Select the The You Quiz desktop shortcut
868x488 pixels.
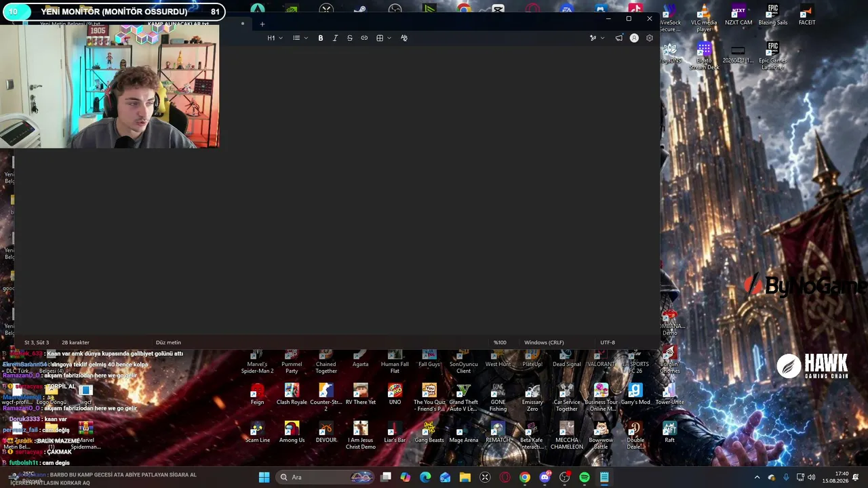pyautogui.click(x=429, y=398)
